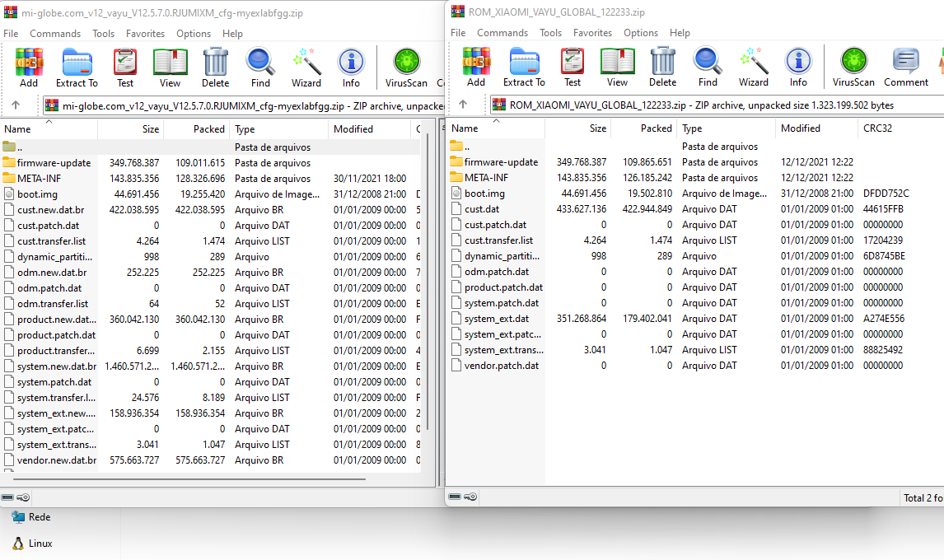Viewport: 944px width, 560px height.
Task: Click Extract To in ROM_XIAOMI archive window
Action: click(524, 67)
